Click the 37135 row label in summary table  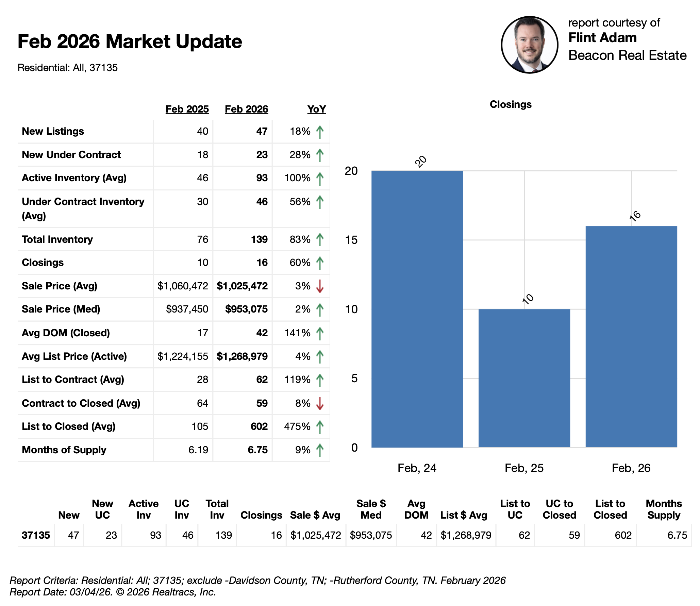(x=36, y=535)
